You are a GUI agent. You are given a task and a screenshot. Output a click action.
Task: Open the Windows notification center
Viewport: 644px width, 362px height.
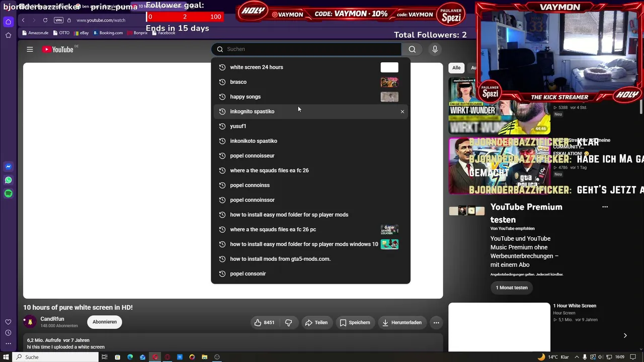click(x=633, y=357)
